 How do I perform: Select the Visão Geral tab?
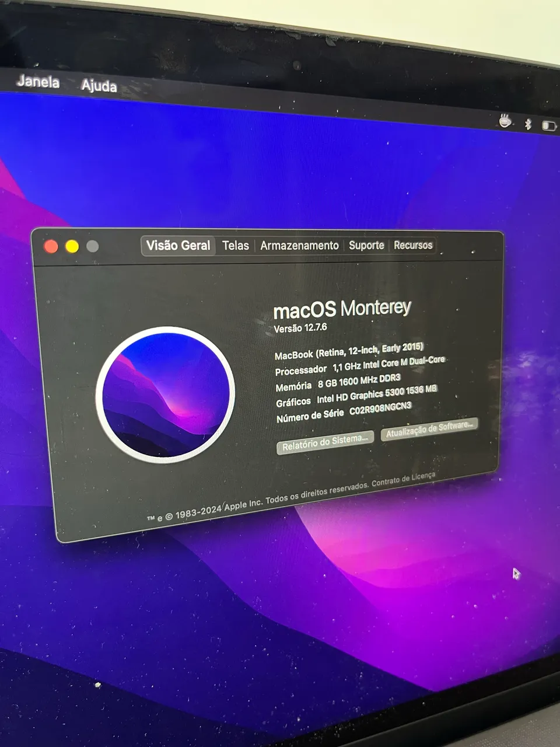pyautogui.click(x=178, y=246)
